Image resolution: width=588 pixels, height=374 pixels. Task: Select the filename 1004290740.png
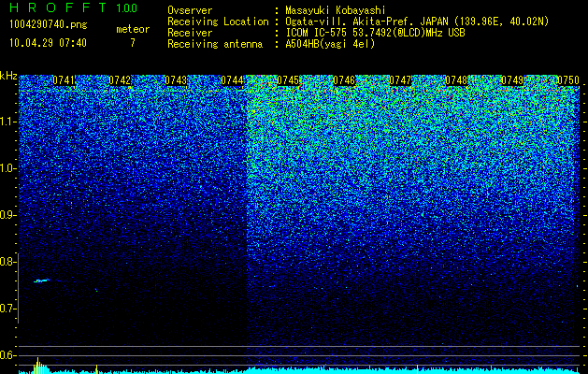49,24
